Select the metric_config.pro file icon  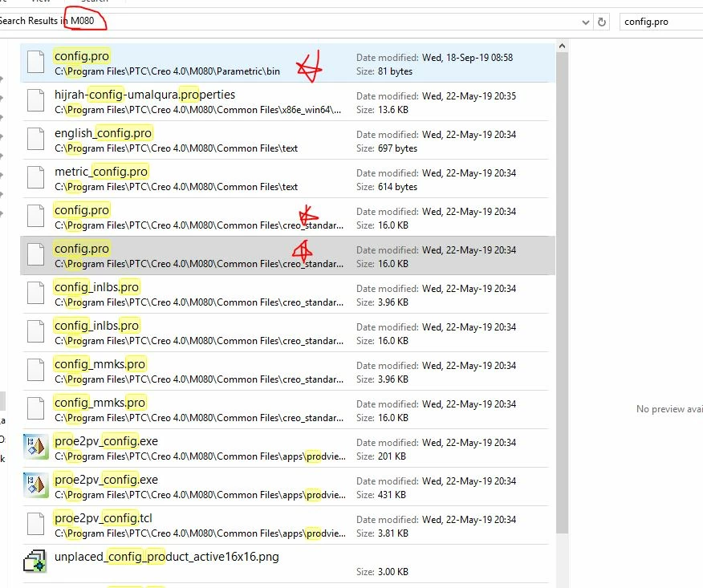[x=35, y=177]
